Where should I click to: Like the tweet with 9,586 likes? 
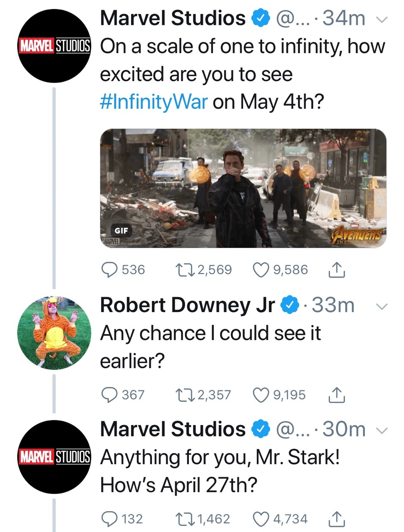point(261,270)
